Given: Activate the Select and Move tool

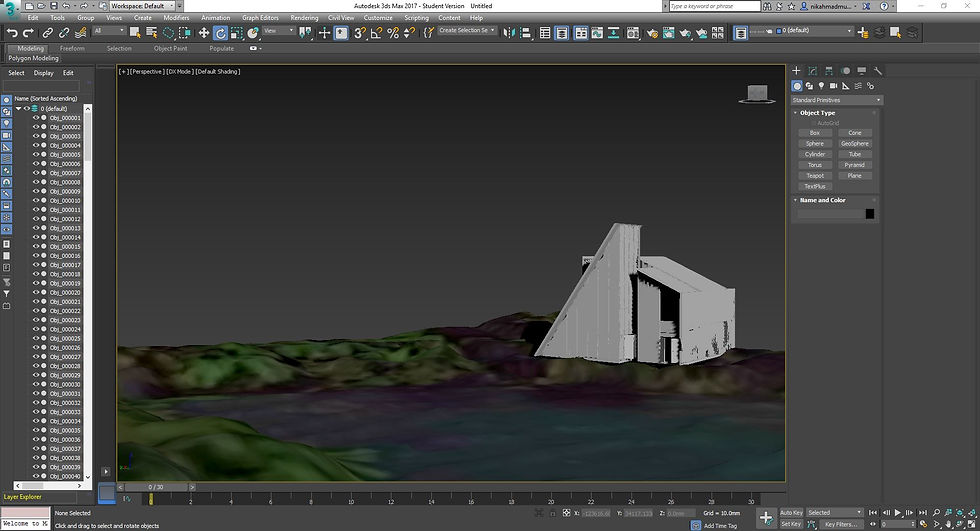Looking at the screenshot, I should point(204,32).
